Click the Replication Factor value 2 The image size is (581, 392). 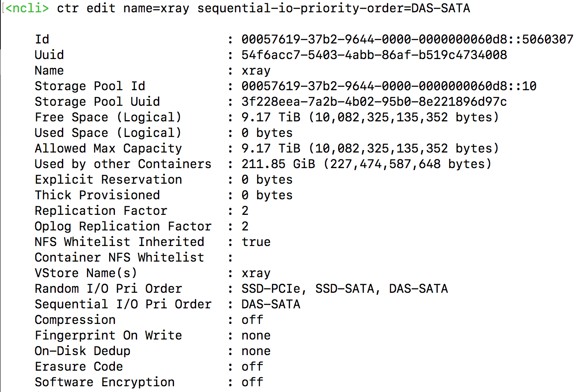click(x=245, y=211)
